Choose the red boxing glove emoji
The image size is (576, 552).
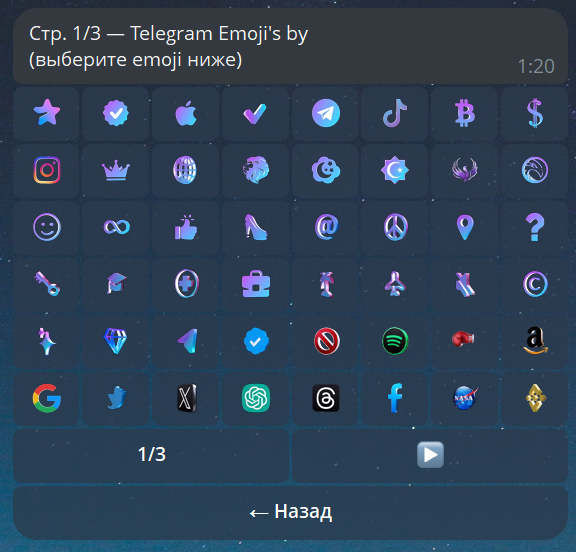(x=464, y=341)
